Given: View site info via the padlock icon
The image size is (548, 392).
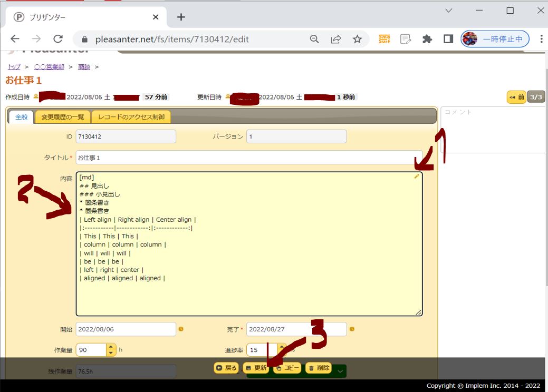Looking at the screenshot, I should tap(84, 39).
